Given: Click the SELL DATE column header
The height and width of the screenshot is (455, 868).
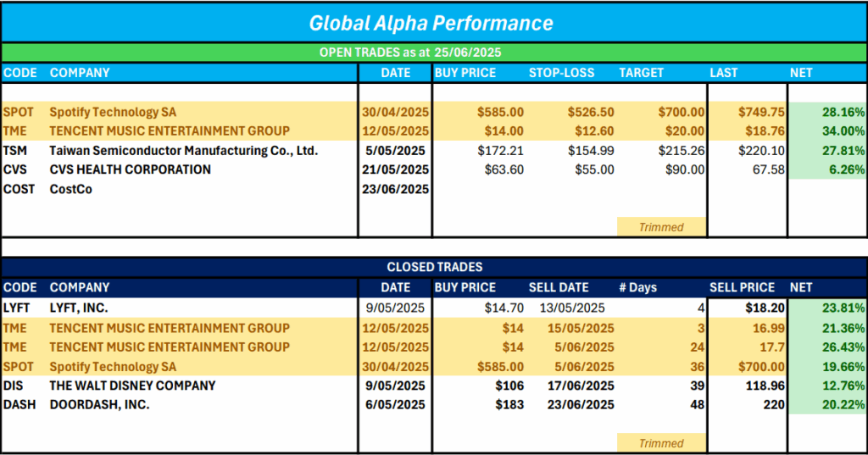Looking at the screenshot, I should tap(559, 288).
